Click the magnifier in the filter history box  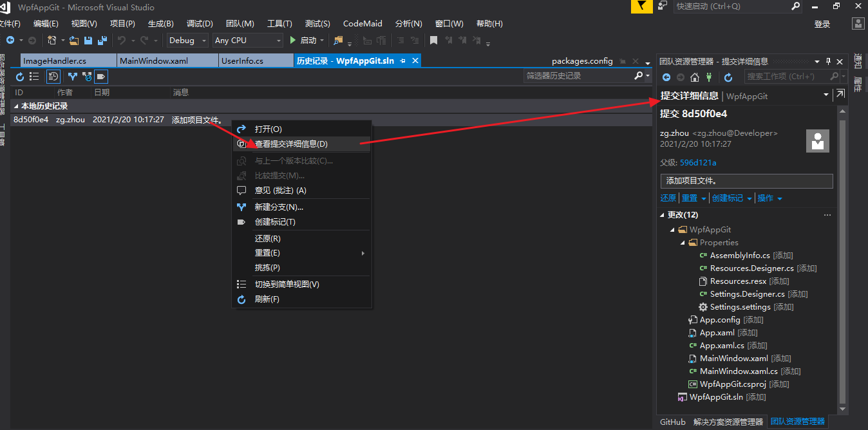tap(638, 76)
